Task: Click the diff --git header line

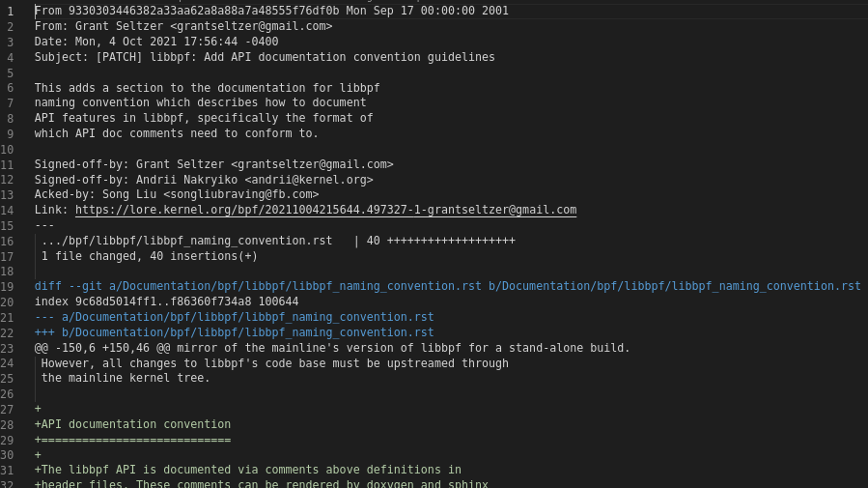Action: [447, 286]
